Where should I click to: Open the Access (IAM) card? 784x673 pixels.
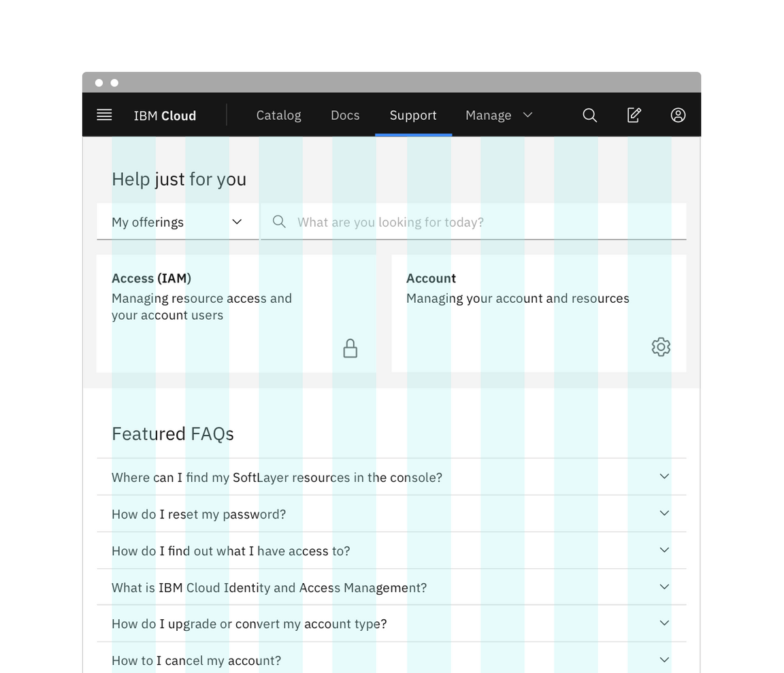tap(236, 313)
